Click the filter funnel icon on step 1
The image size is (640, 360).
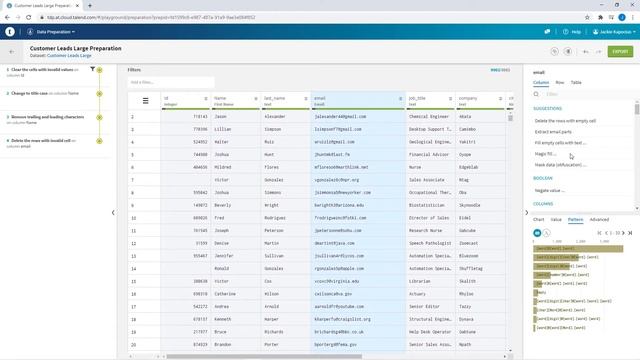[93, 69]
